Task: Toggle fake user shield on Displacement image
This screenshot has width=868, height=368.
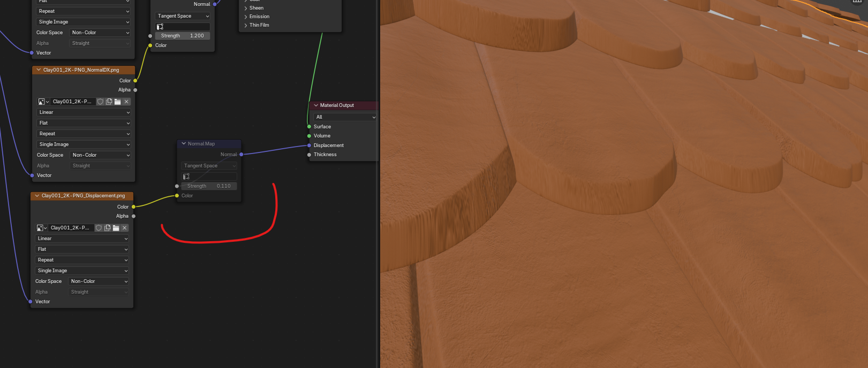Action: [99, 228]
